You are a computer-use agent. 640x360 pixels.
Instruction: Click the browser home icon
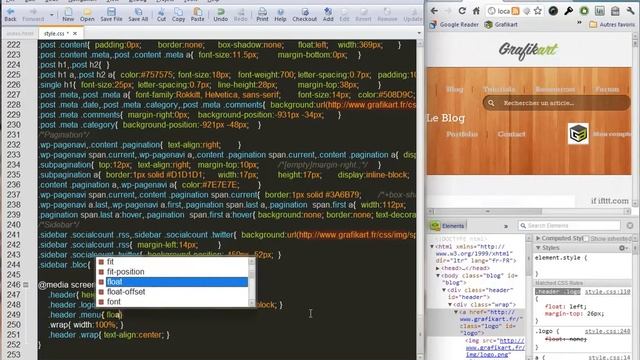point(476,11)
